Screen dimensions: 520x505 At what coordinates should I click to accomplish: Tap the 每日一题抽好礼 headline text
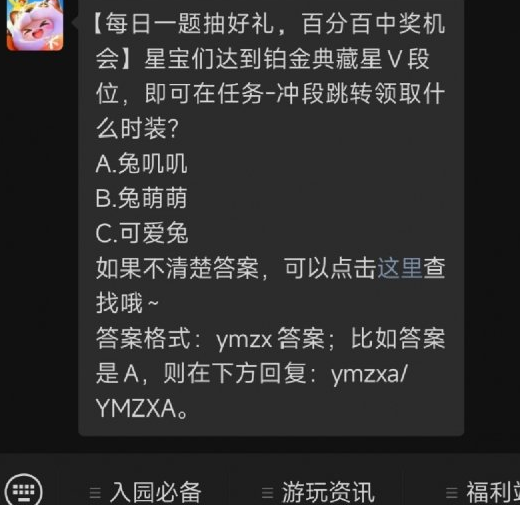[189, 24]
